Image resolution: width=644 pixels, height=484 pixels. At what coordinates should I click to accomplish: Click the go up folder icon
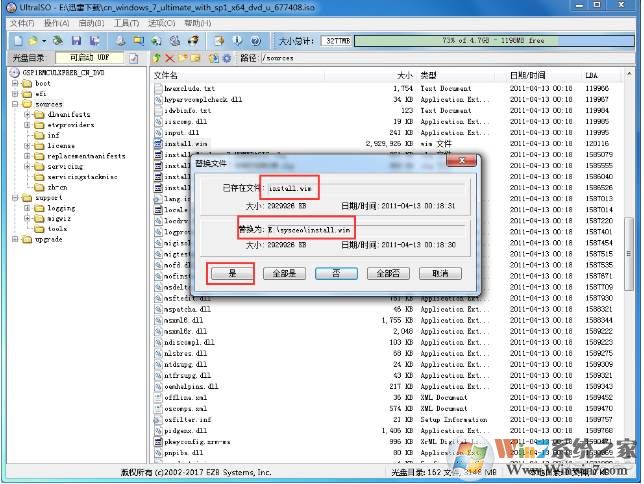point(157,58)
